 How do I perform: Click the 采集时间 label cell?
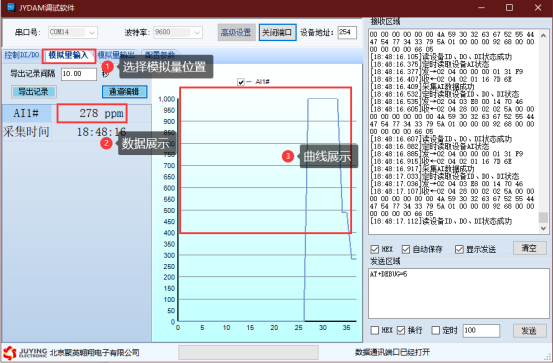[x=26, y=132]
